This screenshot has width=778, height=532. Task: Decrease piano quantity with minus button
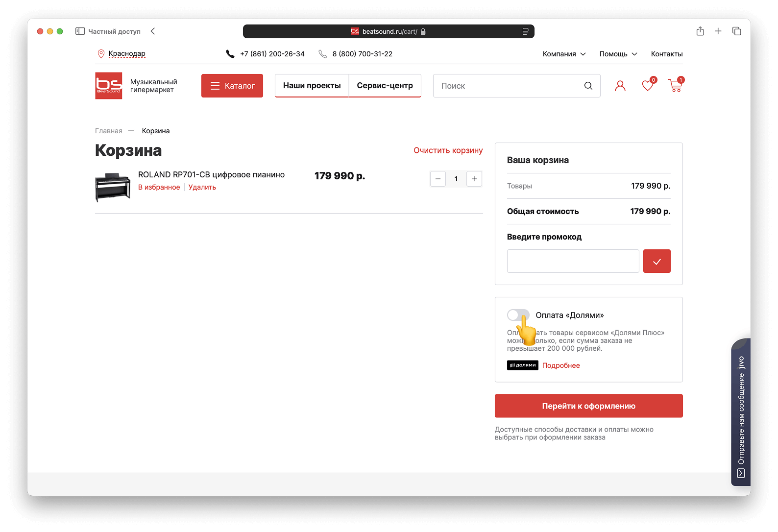click(438, 179)
